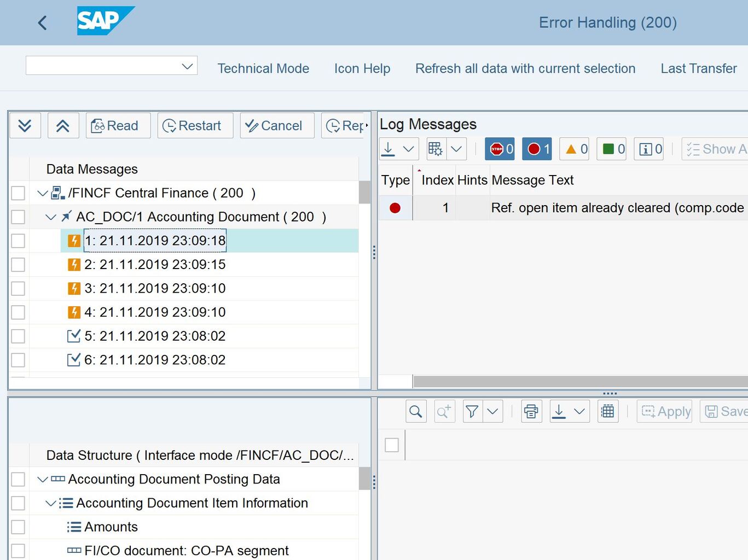Click error status icon of message 3
Viewport: 748px width, 560px height.
point(74,289)
